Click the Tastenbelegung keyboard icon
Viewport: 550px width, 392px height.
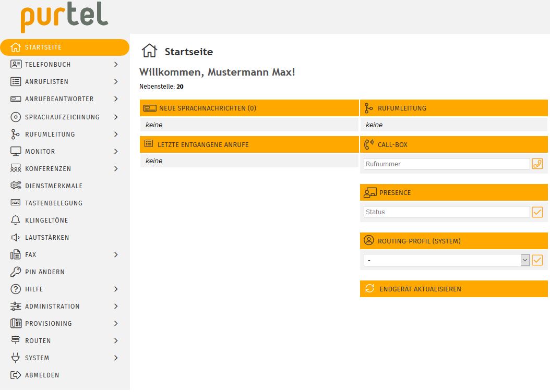16,203
